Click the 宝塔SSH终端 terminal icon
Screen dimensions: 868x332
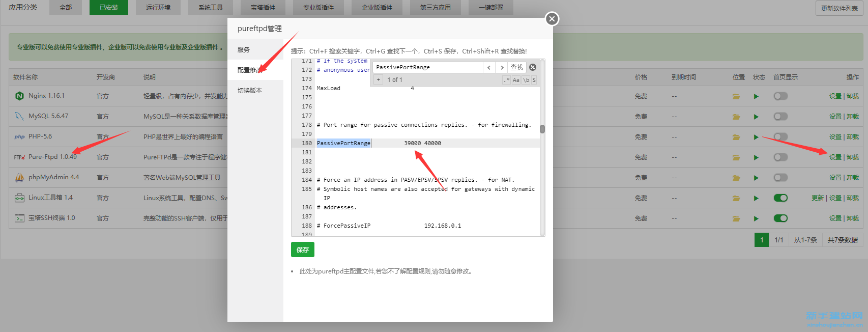19,218
